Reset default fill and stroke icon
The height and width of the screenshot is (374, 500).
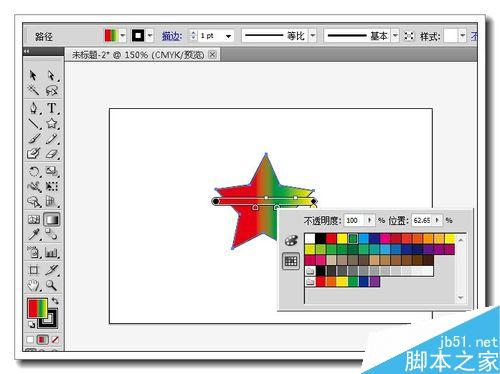tap(31, 325)
